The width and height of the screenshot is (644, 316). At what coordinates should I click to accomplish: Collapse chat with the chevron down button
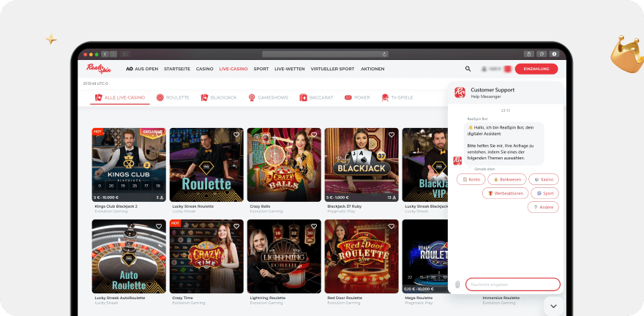click(x=553, y=305)
